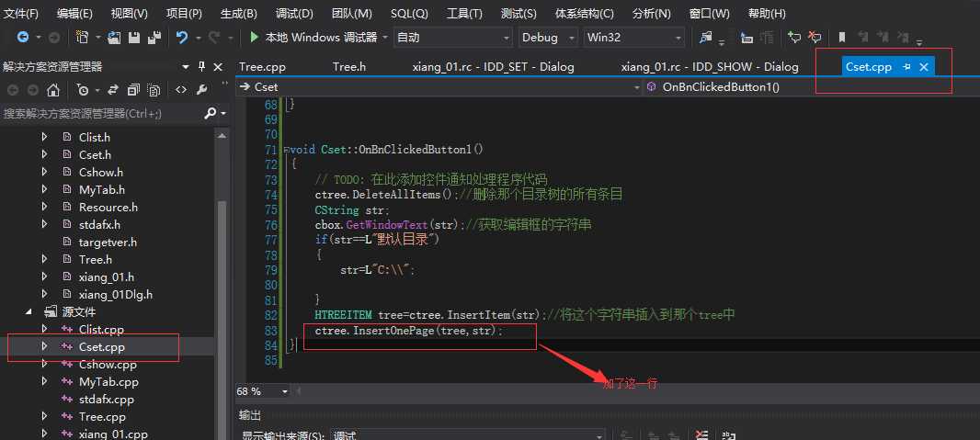Open the 68 % zoom level dropdown
Screen dimensions: 980x440
coord(285,391)
